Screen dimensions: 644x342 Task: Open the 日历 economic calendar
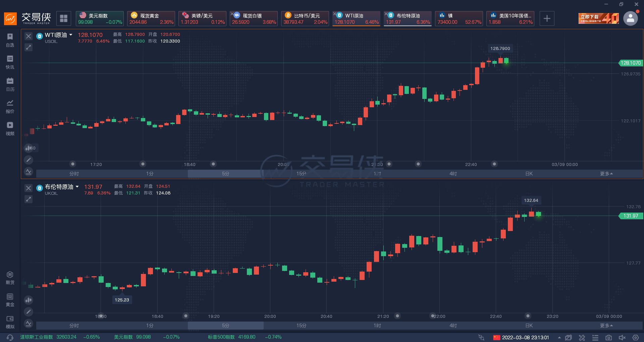pos(10,84)
